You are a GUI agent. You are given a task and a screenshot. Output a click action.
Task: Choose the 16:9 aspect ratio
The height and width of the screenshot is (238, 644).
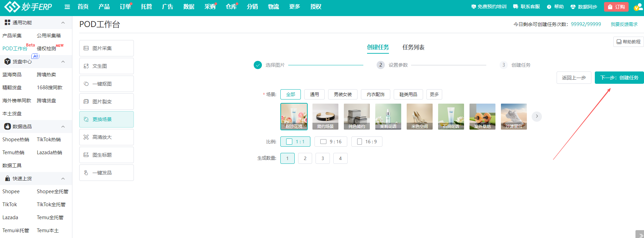coord(367,142)
